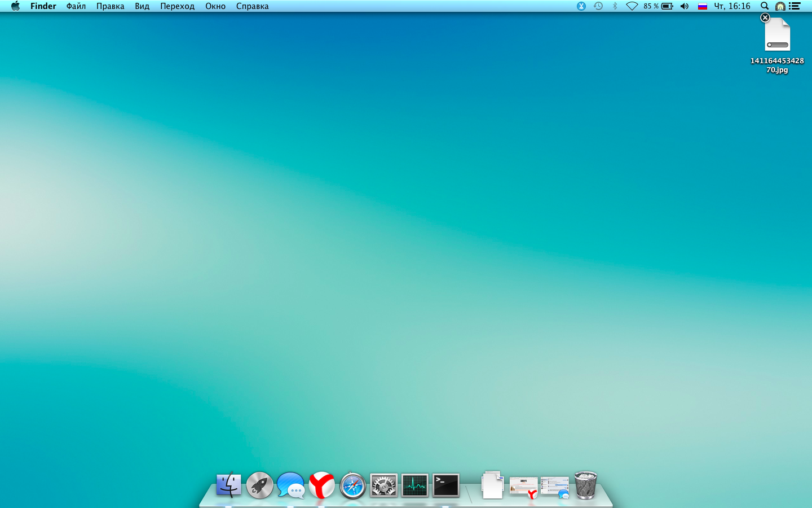The height and width of the screenshot is (508, 812).
Task: Click the Finder face icon in Dock
Action: (228, 485)
